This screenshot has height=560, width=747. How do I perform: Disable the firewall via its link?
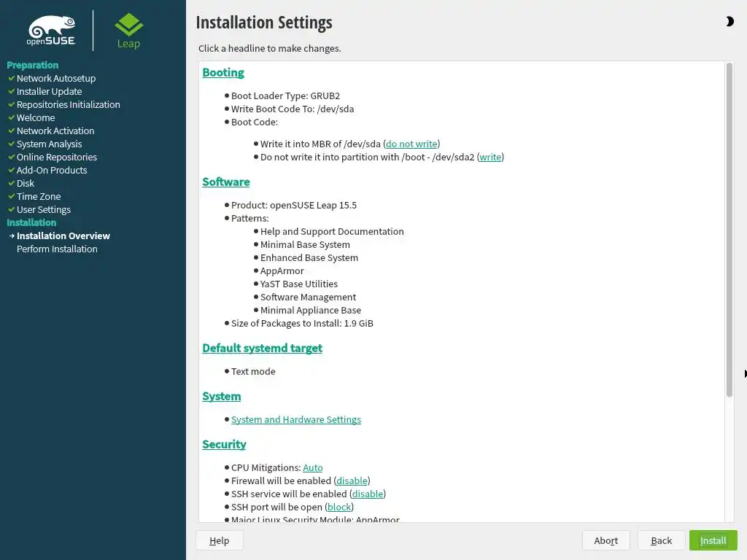[x=352, y=481]
